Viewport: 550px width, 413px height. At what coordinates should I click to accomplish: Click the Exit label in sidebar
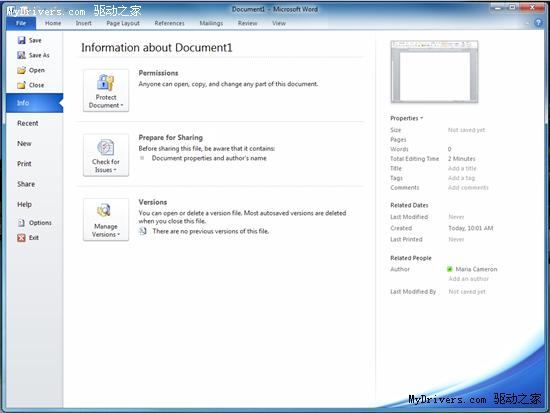[x=34, y=238]
